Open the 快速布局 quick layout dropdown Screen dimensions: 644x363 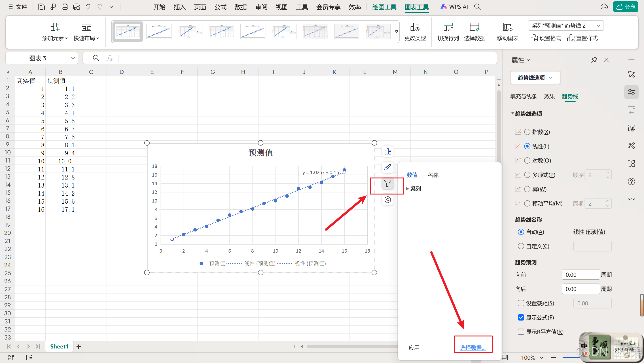[x=86, y=32]
